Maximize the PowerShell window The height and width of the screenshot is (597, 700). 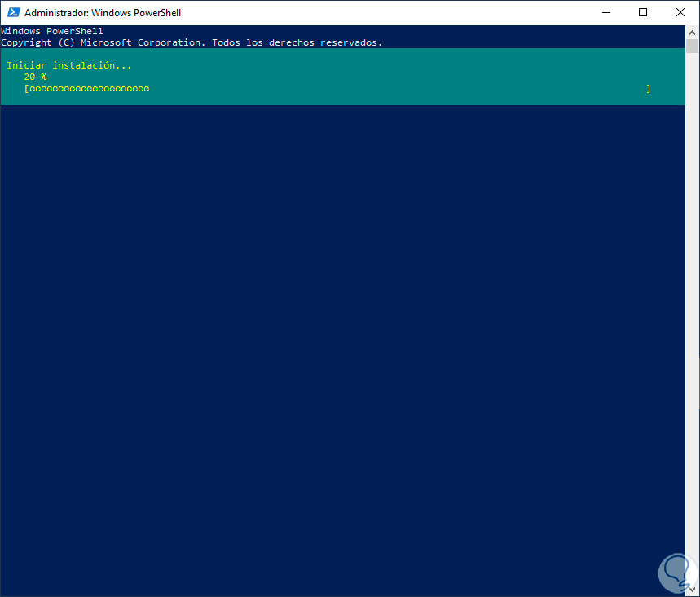coord(643,12)
